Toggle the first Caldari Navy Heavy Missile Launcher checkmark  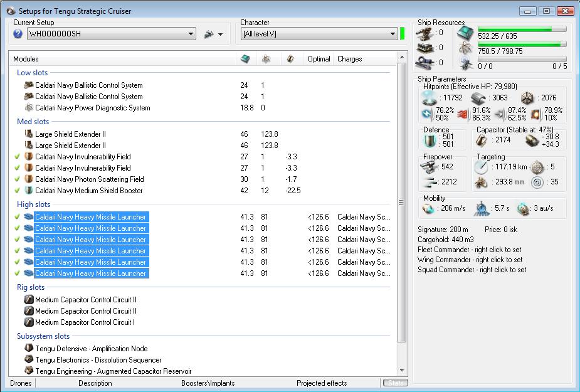(x=16, y=217)
